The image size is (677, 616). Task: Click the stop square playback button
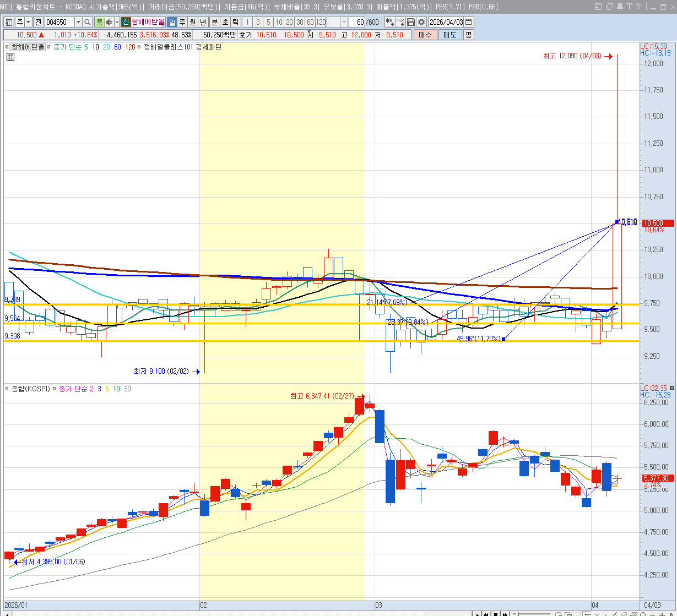coord(496,614)
